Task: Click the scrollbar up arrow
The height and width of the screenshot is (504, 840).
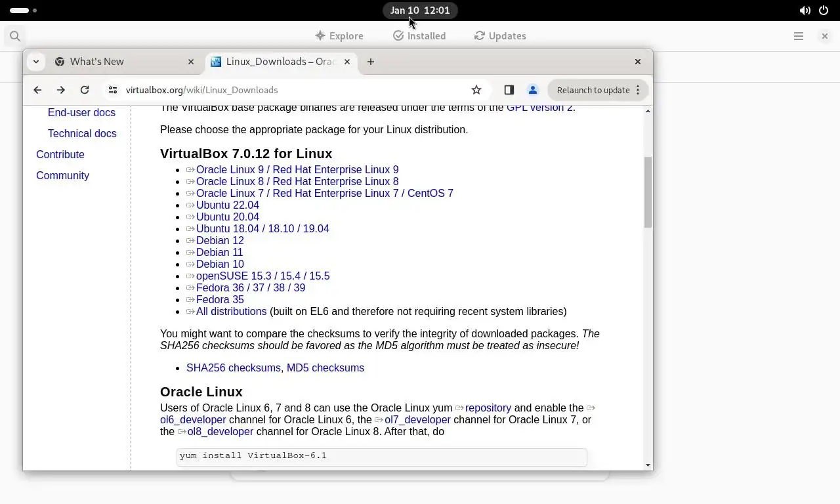Action: pos(648,110)
